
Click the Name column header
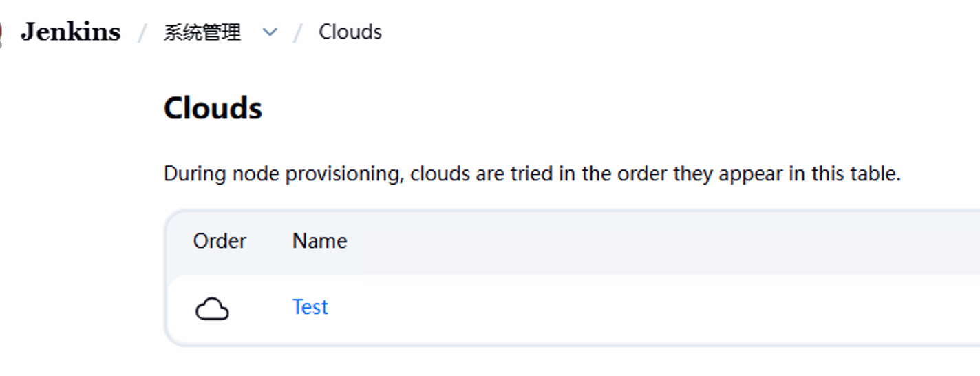pos(319,241)
